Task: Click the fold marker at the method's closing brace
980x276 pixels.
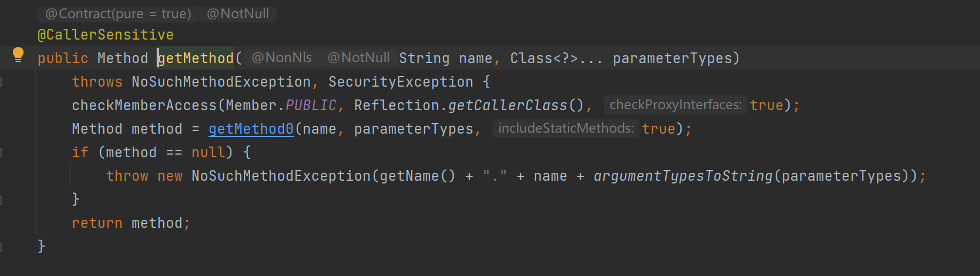Action: click(x=2, y=247)
